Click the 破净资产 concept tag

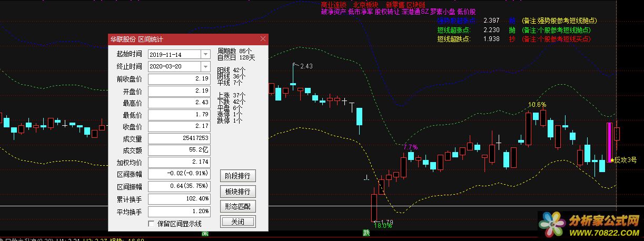click(333, 12)
